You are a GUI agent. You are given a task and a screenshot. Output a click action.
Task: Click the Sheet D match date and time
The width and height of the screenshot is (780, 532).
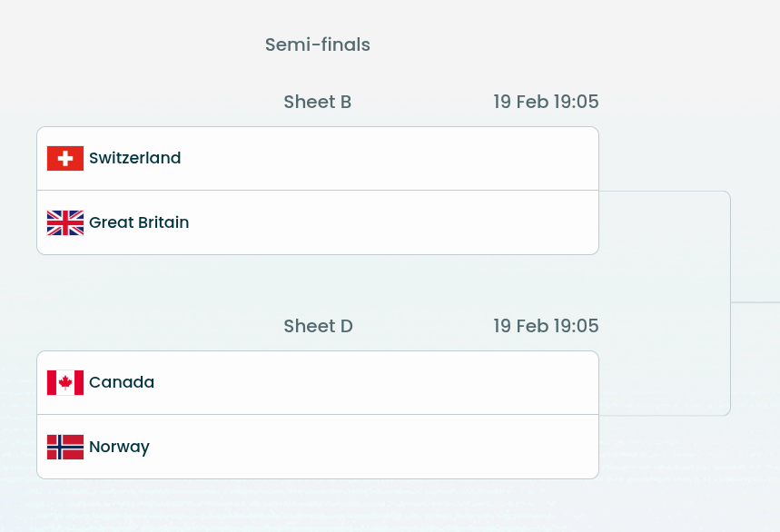pyautogui.click(x=546, y=326)
